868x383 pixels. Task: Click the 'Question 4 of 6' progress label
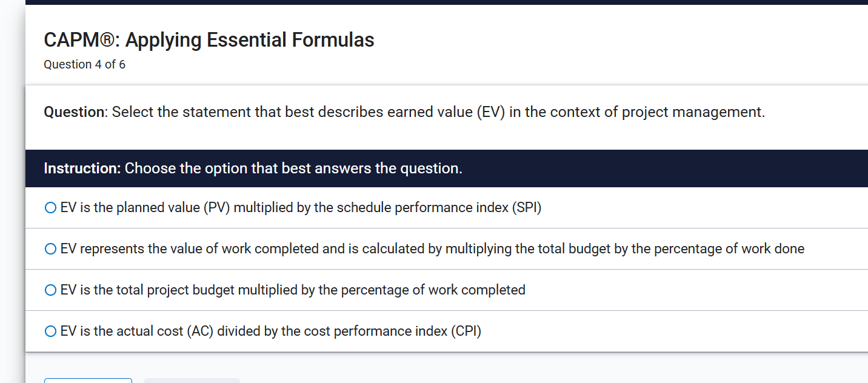pos(84,64)
